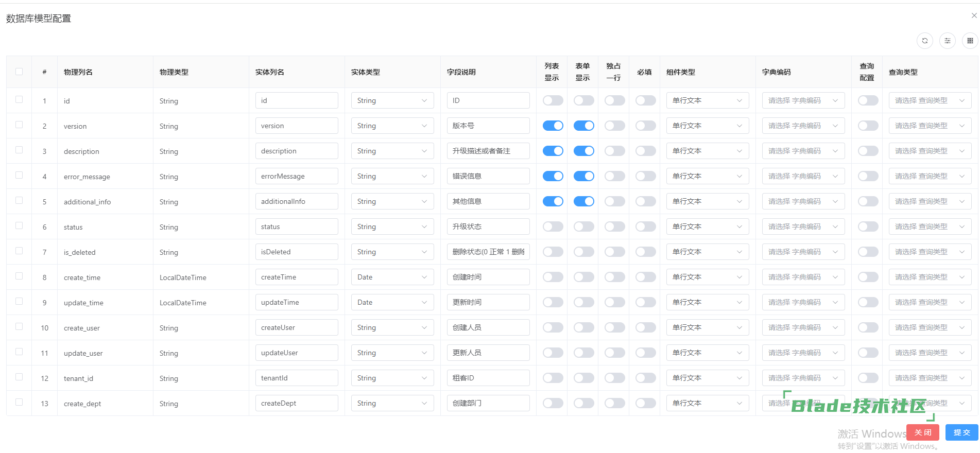
Task: Click the 提交 submit button
Action: 961,432
